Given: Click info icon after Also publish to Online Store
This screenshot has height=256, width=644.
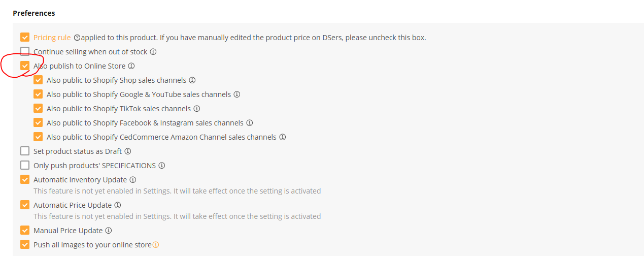Looking at the screenshot, I should coord(131,66).
